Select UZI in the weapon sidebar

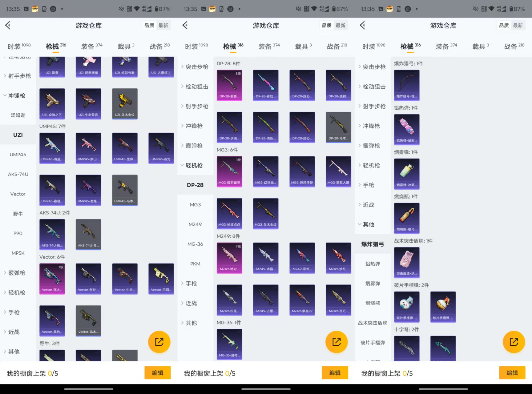(x=18, y=135)
